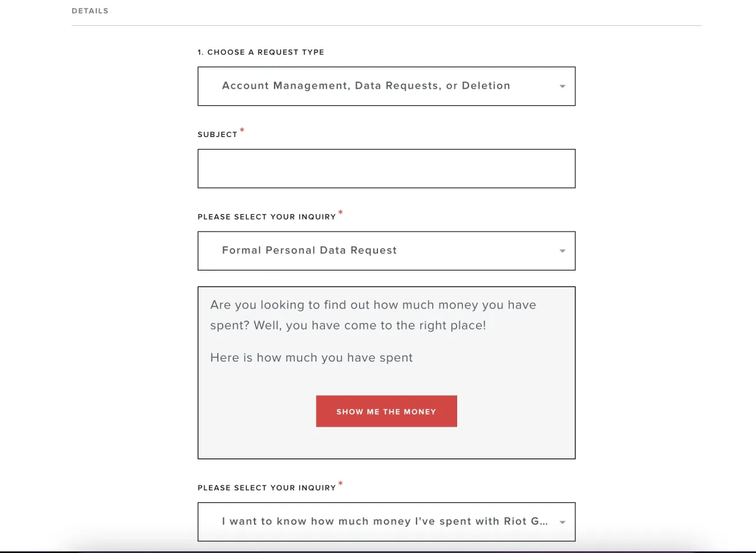Screen dimensions: 756x553
Task: Click arrow icon on money spent inquiry dropdown
Action: pyautogui.click(x=562, y=522)
